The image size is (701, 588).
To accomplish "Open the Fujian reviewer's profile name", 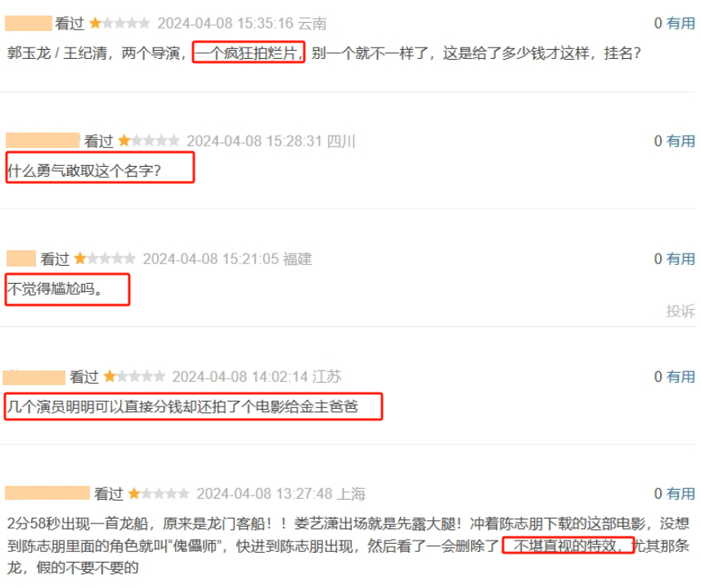I will click(x=21, y=258).
